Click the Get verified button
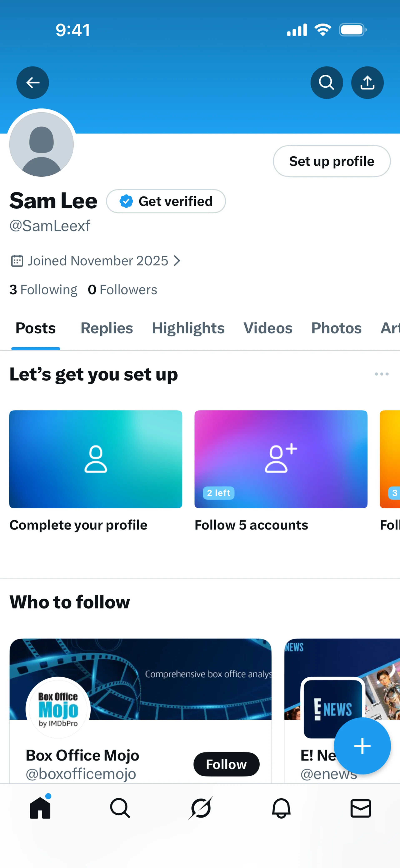The height and width of the screenshot is (868, 400). point(166,201)
